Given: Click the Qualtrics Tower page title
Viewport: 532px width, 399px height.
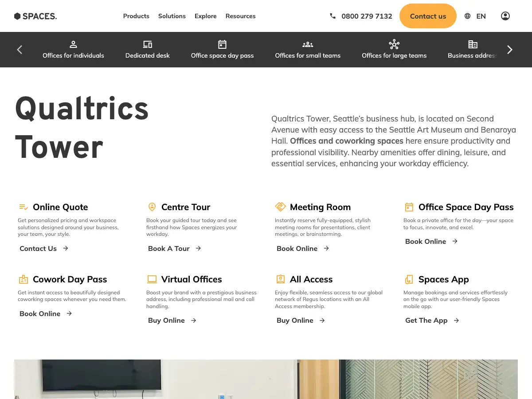Looking at the screenshot, I should click(82, 128).
